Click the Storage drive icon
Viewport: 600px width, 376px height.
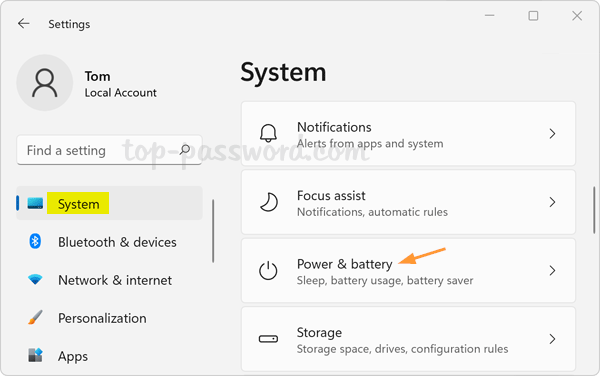[268, 339]
